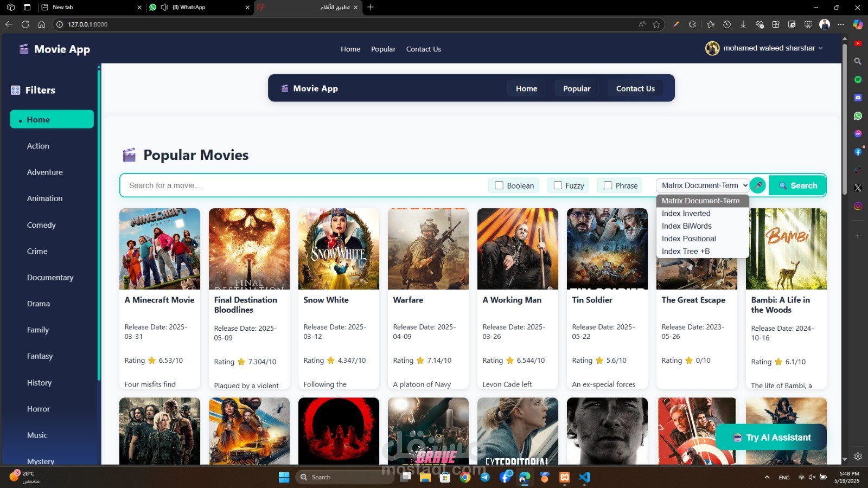Select the Comedy genre filter

pyautogui.click(x=41, y=224)
